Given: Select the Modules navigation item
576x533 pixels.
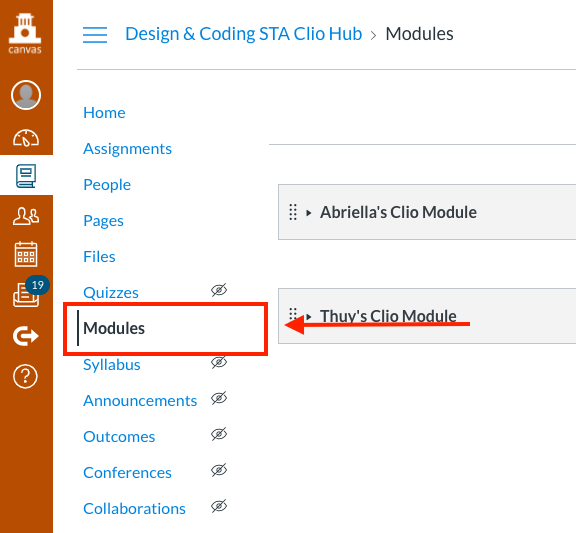Looking at the screenshot, I should coord(114,328).
